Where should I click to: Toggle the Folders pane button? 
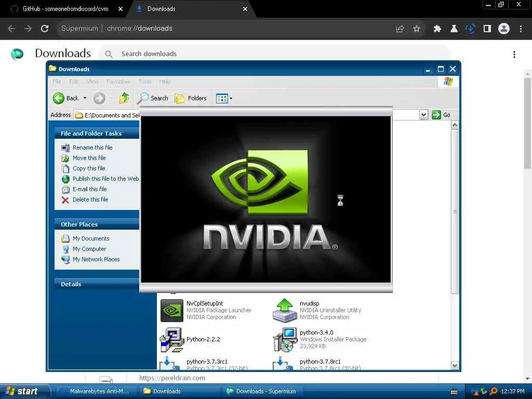tap(191, 98)
